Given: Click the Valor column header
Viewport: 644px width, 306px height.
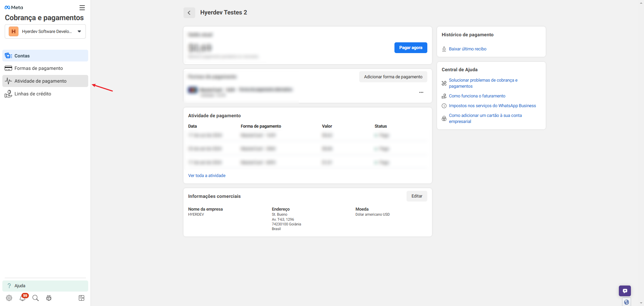Looking at the screenshot, I should (x=327, y=126).
